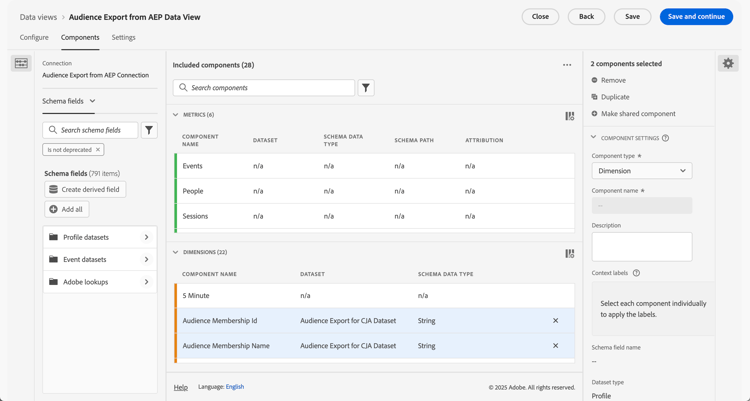The width and height of the screenshot is (750, 401).
Task: Remove the 'Is not deprecated' filter tag
Action: point(98,150)
